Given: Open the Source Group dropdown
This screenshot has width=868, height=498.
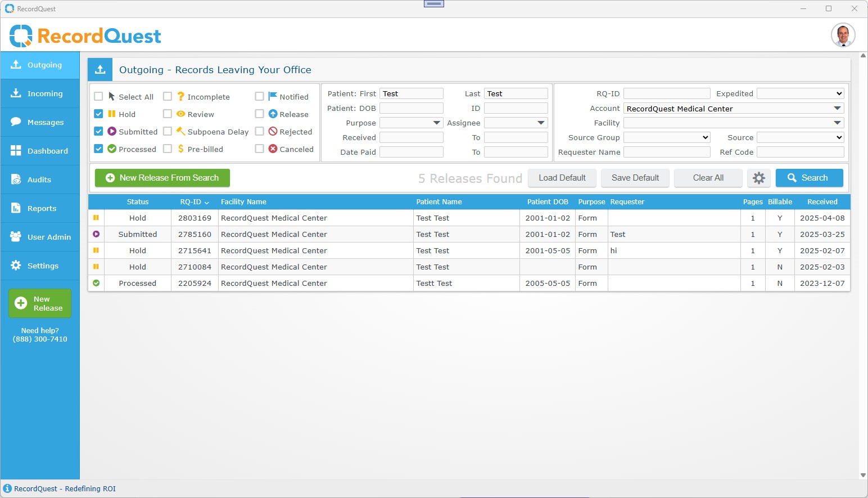Looking at the screenshot, I should [667, 137].
